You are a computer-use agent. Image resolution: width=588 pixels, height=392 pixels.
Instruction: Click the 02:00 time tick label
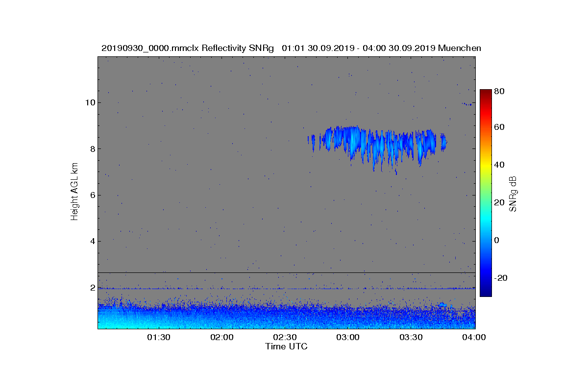pos(222,337)
